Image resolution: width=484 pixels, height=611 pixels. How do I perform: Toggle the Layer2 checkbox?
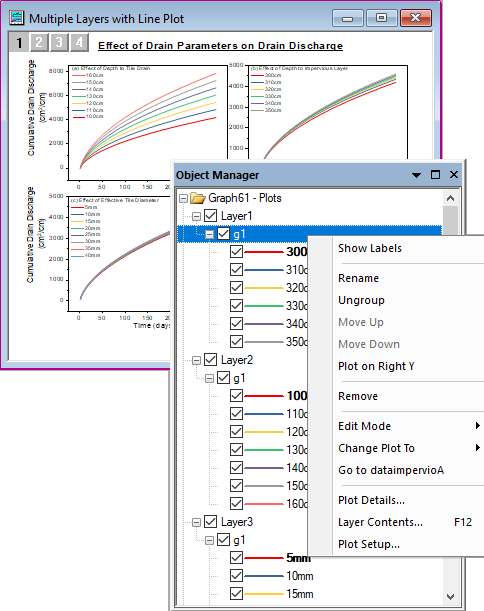211,360
